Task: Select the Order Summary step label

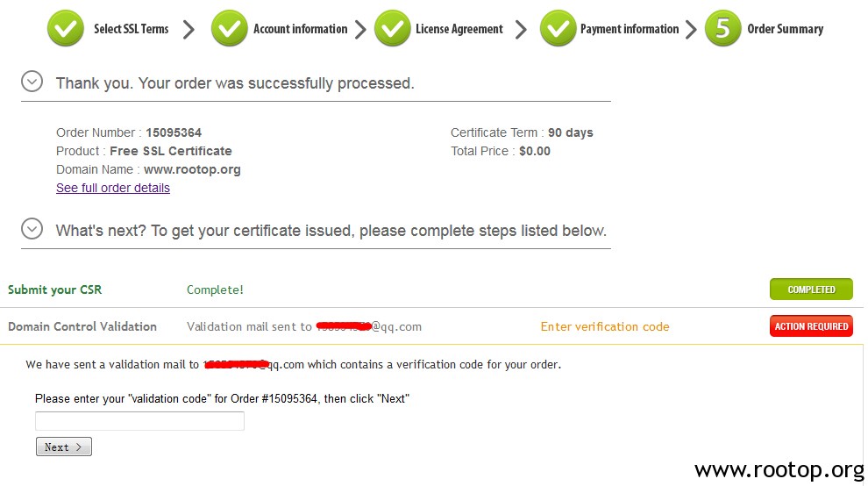Action: pos(785,29)
